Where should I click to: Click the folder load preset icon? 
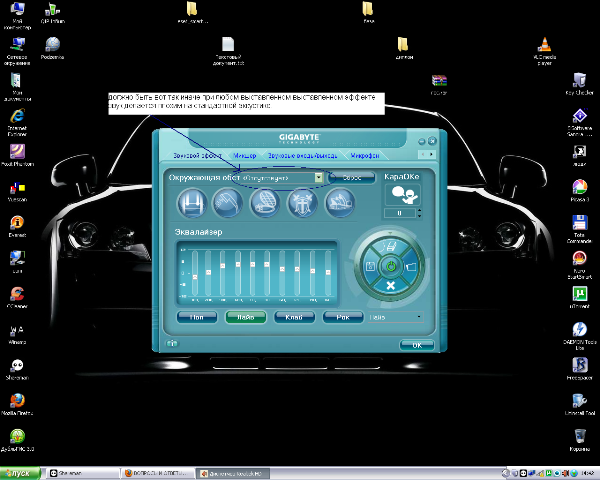click(x=411, y=266)
